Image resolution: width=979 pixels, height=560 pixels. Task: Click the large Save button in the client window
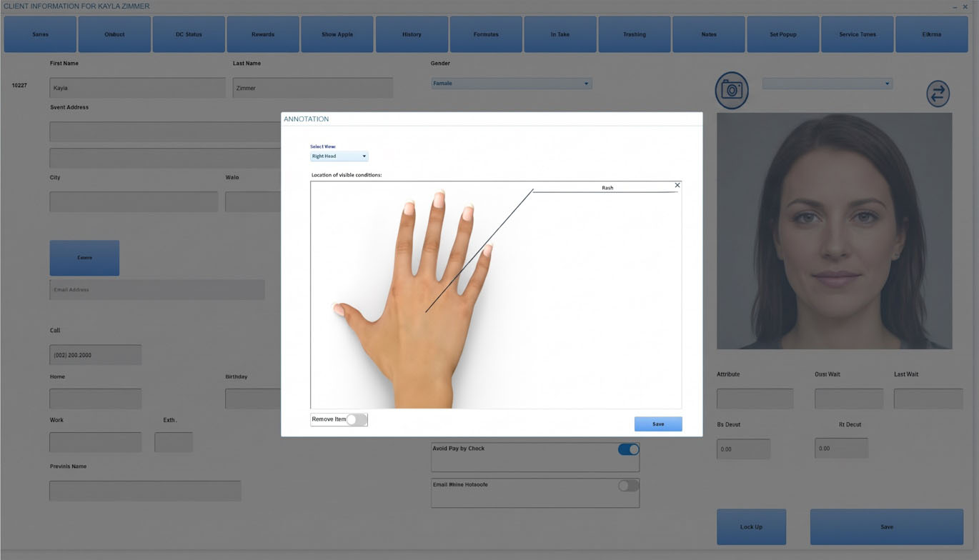(887, 527)
